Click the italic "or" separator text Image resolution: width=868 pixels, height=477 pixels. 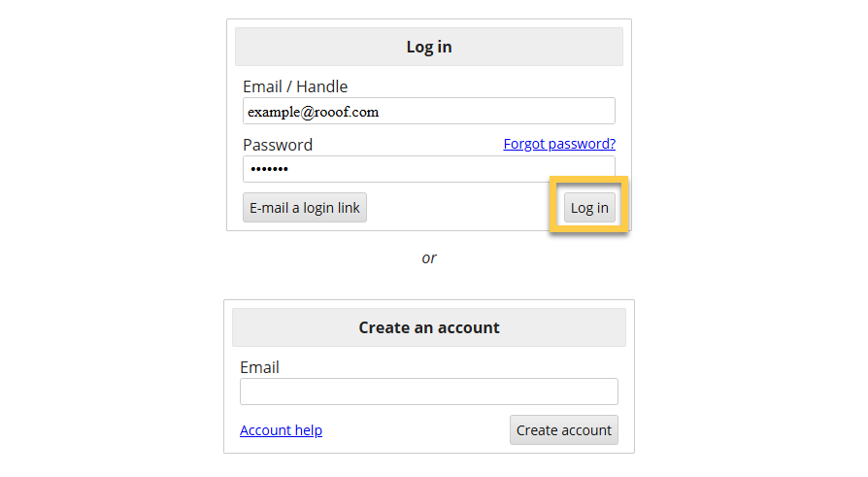(x=428, y=258)
